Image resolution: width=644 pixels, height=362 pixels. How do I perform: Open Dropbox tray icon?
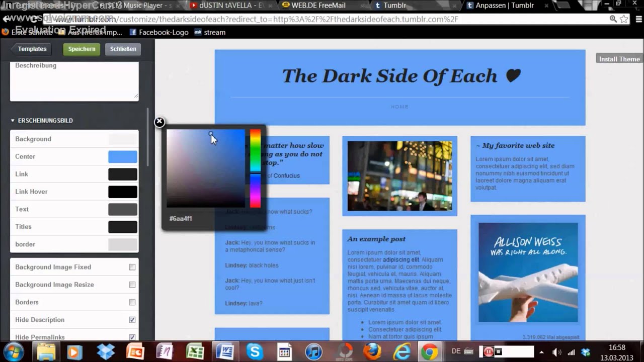pyautogui.click(x=586, y=352)
